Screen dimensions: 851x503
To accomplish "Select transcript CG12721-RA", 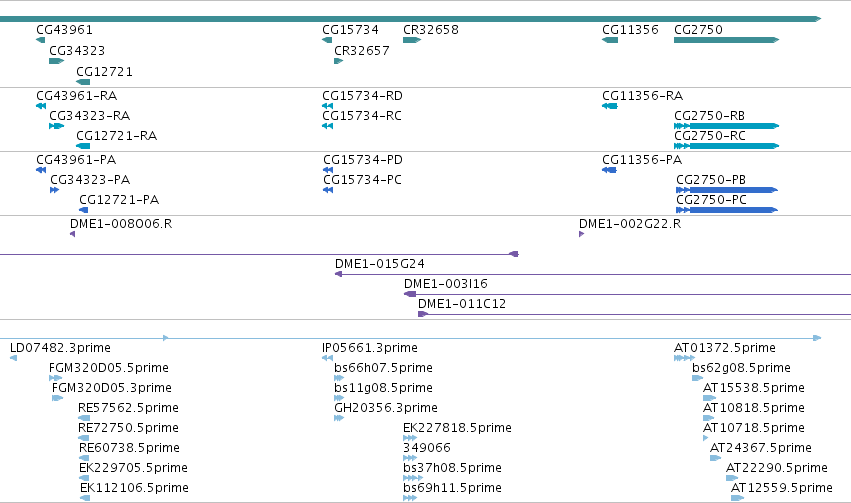I will point(117,136).
